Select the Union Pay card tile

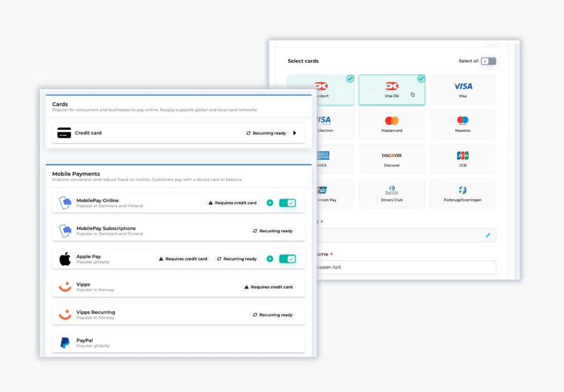point(335,194)
